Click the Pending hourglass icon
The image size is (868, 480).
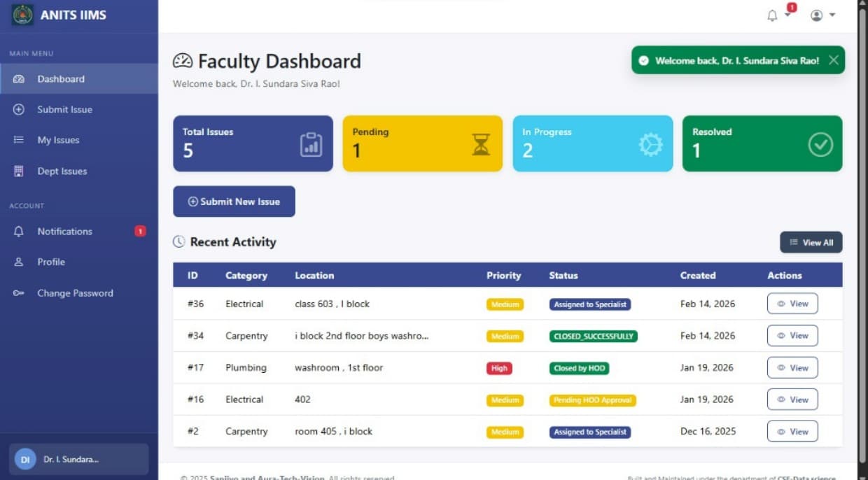pos(481,144)
